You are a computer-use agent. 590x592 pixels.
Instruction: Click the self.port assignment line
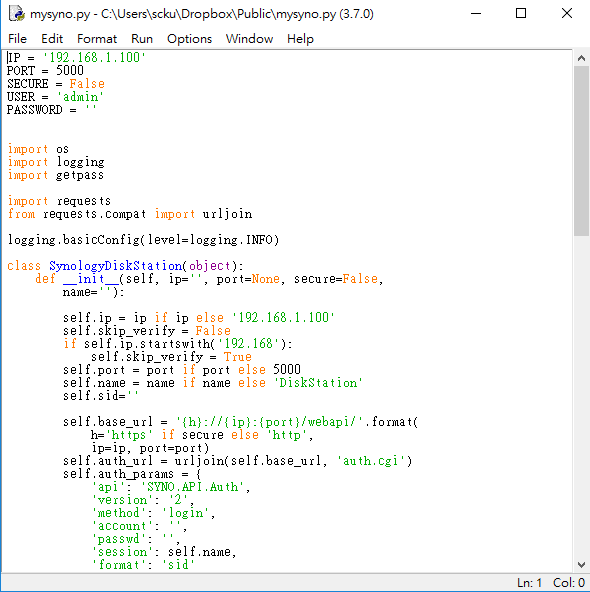tap(182, 370)
